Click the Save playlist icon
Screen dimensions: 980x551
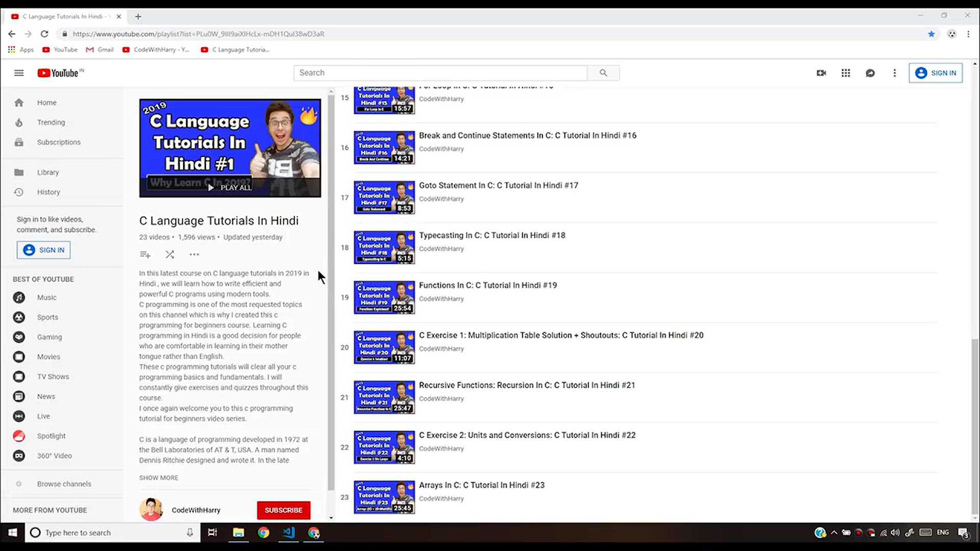(145, 254)
